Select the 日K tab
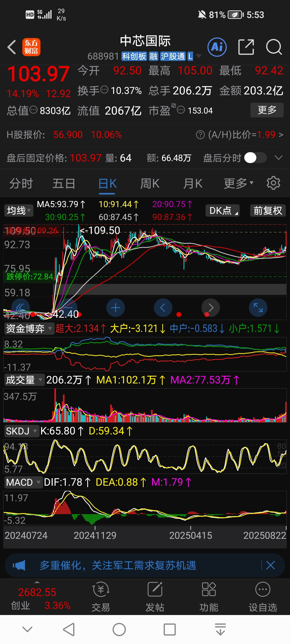The width and height of the screenshot is (290, 644). (107, 184)
